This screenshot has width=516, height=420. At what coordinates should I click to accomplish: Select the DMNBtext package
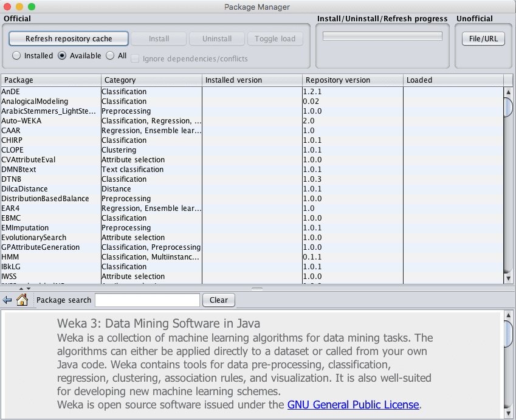click(x=252, y=169)
